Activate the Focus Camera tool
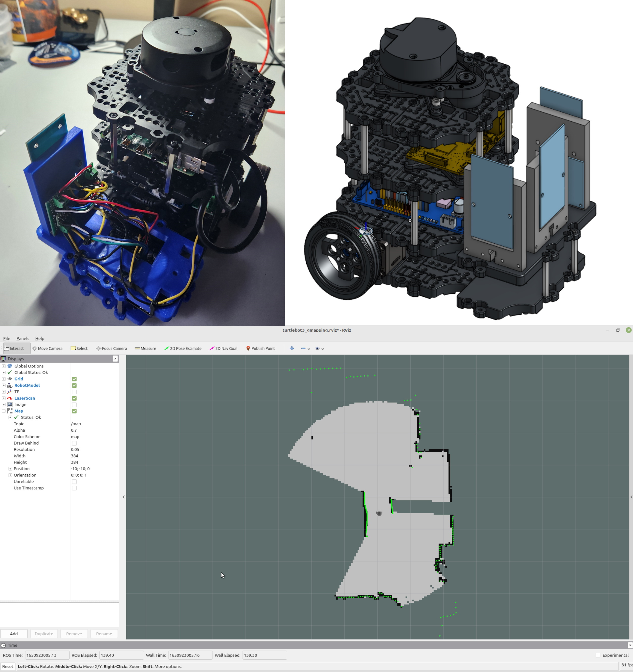The width and height of the screenshot is (633, 672). 111,349
